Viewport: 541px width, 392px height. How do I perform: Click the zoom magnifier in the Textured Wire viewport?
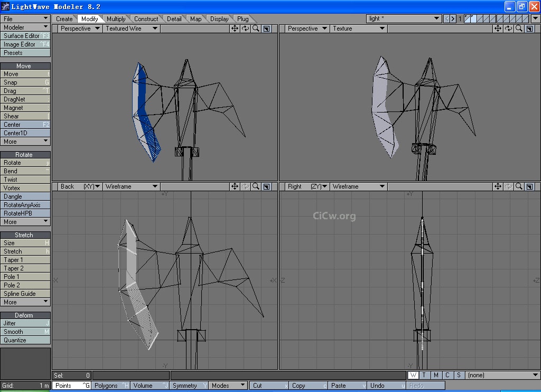pyautogui.click(x=256, y=29)
